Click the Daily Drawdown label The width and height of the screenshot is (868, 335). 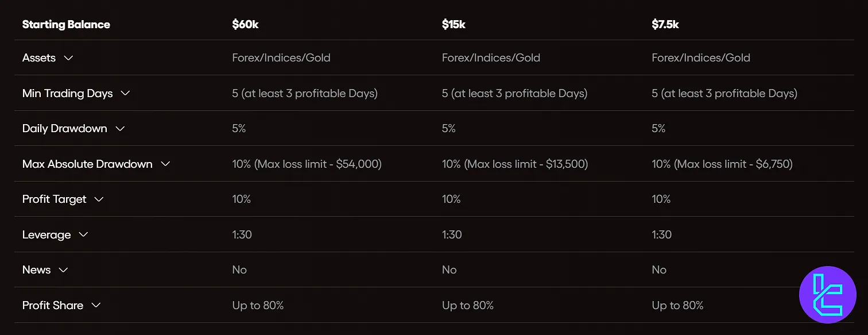click(x=64, y=129)
